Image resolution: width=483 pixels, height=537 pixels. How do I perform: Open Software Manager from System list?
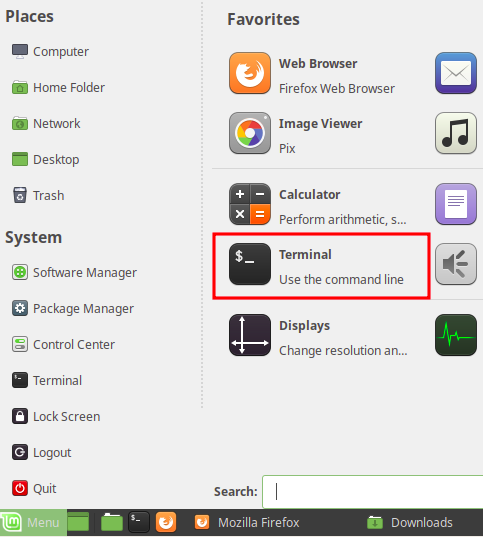coord(74,272)
